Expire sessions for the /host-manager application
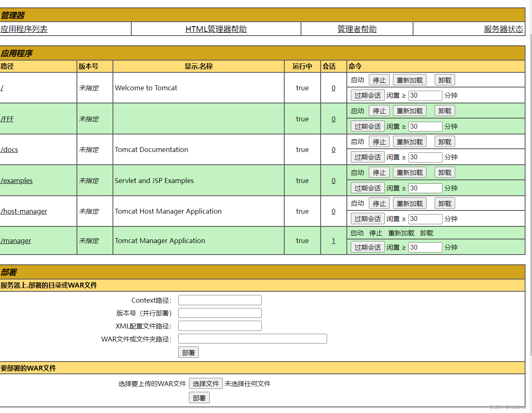The height and width of the screenshot is (413, 532). (x=368, y=219)
